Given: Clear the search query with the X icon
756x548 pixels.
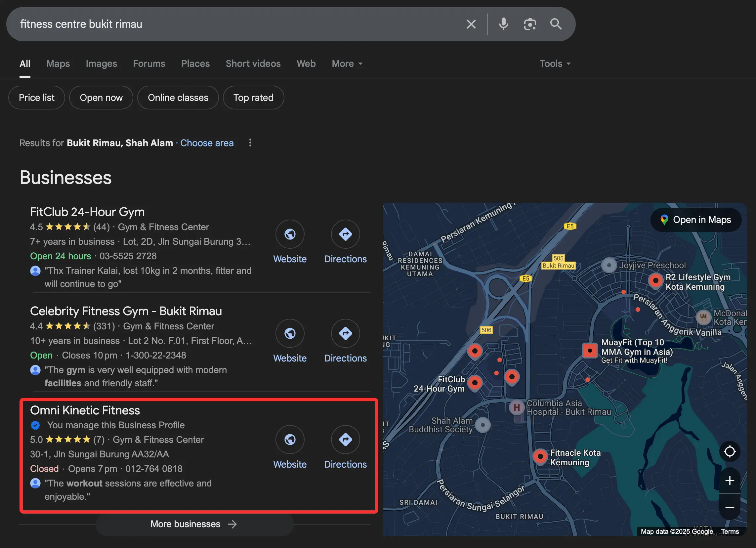Looking at the screenshot, I should point(471,24).
